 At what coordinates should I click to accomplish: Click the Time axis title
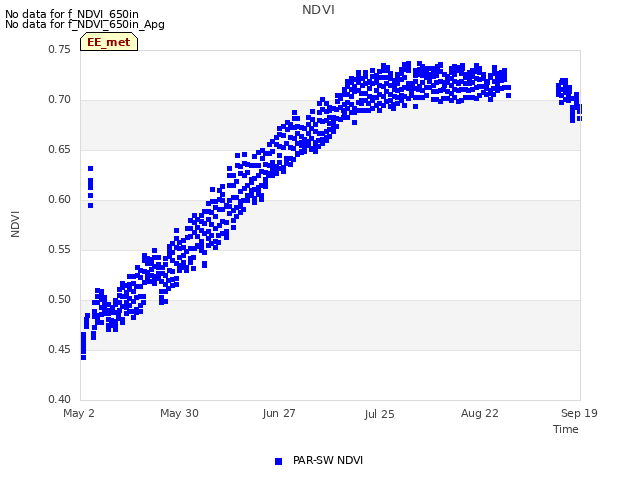pyautogui.click(x=565, y=429)
